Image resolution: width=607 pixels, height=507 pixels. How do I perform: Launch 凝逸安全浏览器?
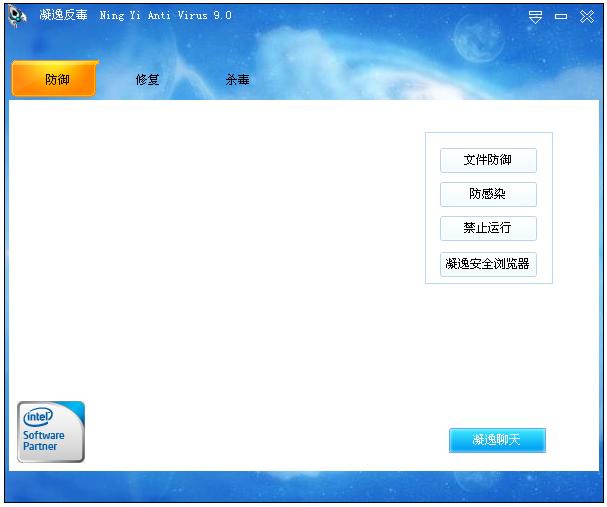pos(488,264)
